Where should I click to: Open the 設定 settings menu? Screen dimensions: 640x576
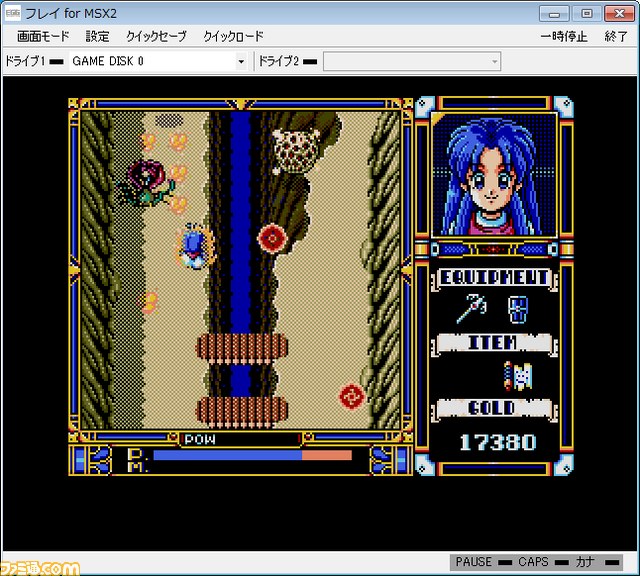tap(98, 36)
